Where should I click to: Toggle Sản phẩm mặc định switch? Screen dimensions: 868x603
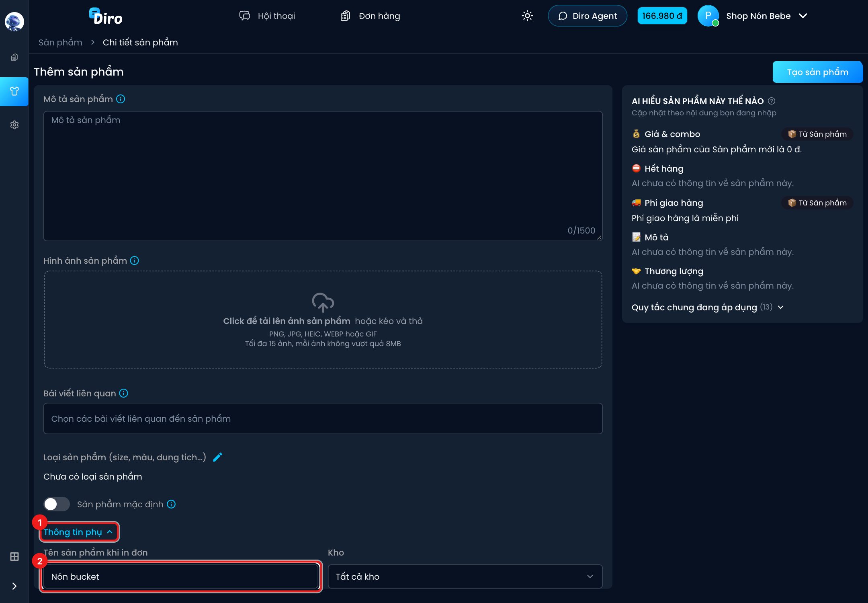pyautogui.click(x=57, y=504)
